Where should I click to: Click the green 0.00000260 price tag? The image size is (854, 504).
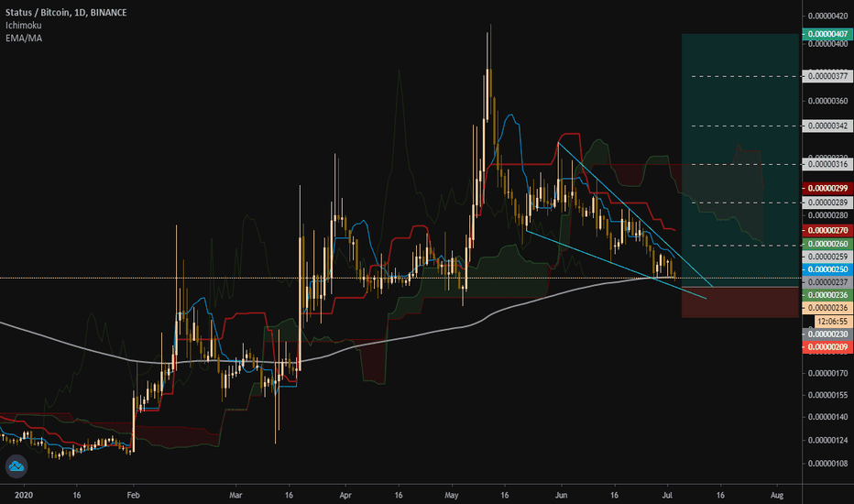pyautogui.click(x=827, y=244)
